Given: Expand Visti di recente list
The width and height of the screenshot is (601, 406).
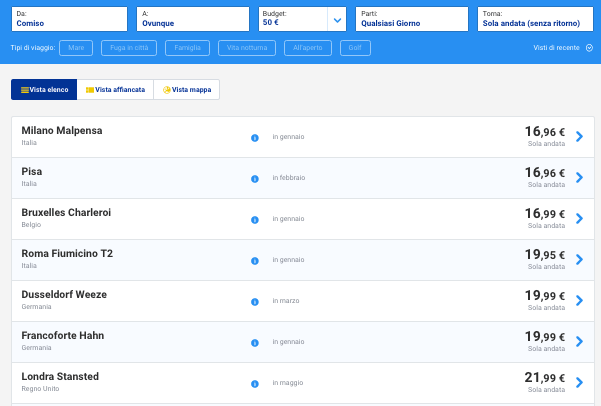Looking at the screenshot, I should coord(564,47).
